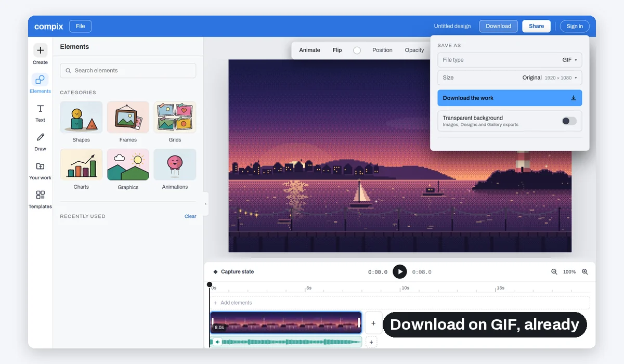Play the timeline preview

point(399,271)
